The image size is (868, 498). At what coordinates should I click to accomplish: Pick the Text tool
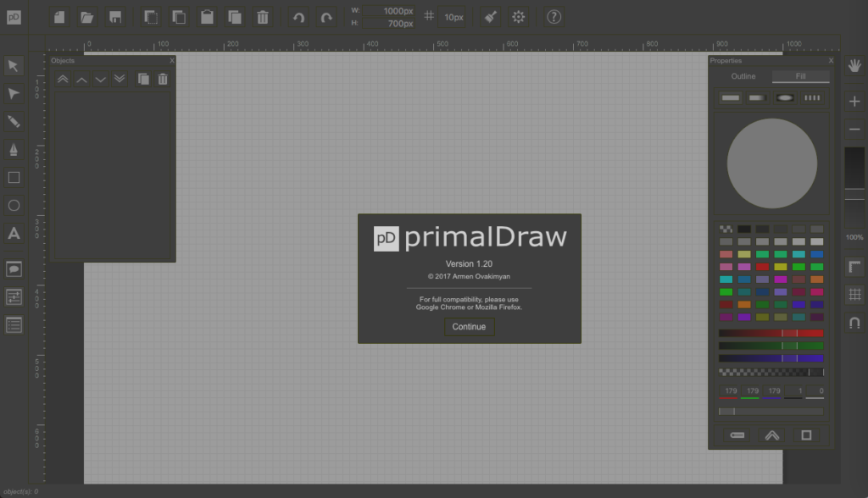coord(14,234)
